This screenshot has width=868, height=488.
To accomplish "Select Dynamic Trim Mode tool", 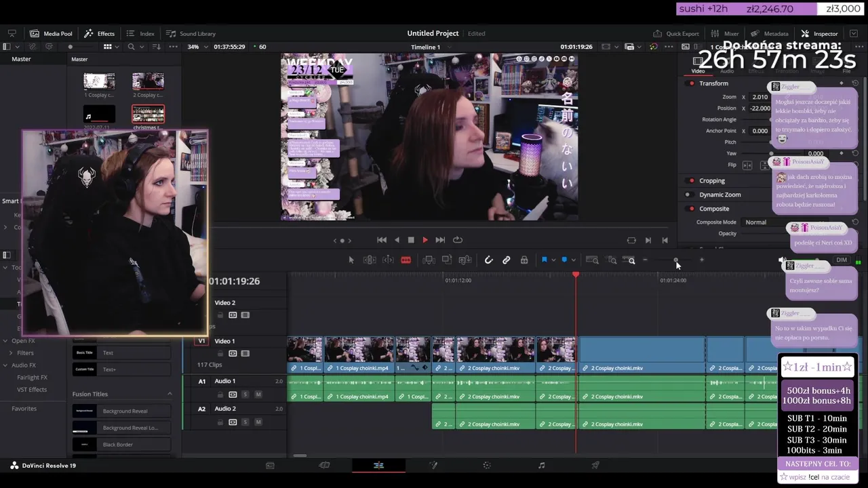I will click(388, 260).
